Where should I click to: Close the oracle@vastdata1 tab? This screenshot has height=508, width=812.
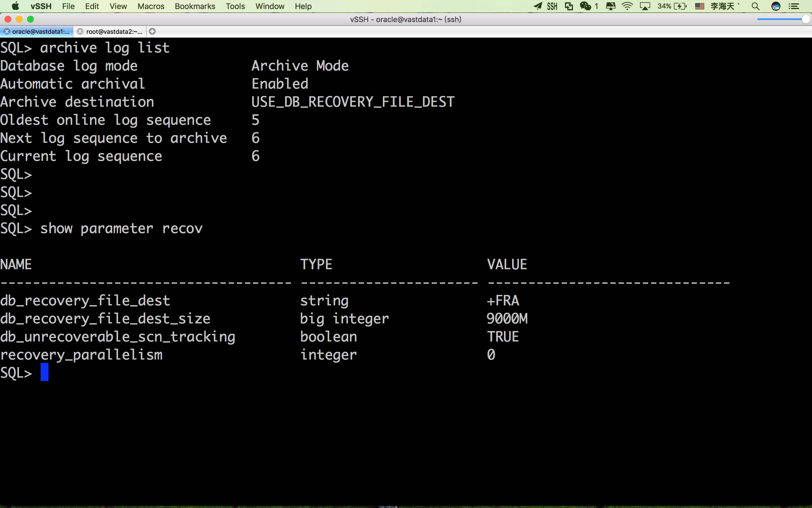point(6,32)
